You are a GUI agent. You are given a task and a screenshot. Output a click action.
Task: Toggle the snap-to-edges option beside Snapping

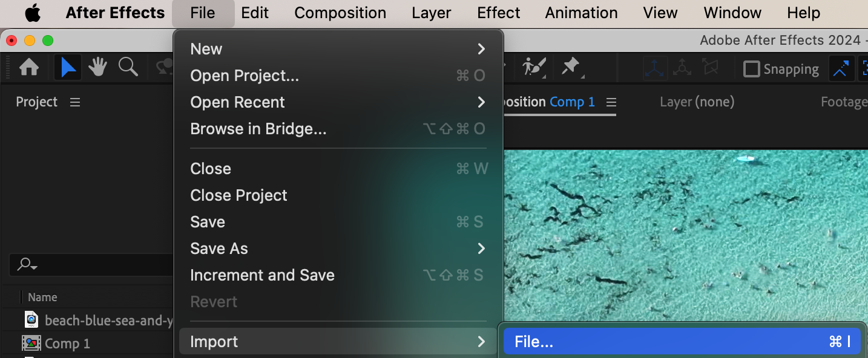[x=840, y=69]
